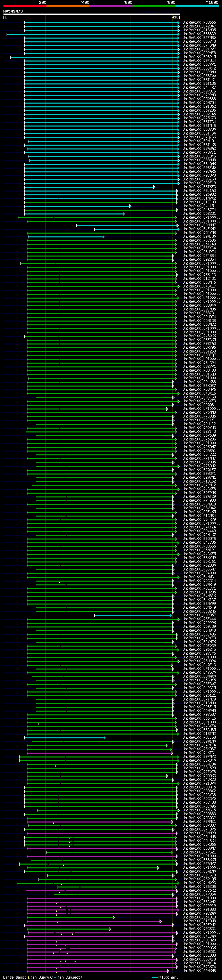Click hit label UniRef100_Q9DFQ7
The height and width of the screenshot is (980, 222).
tap(199, 355)
